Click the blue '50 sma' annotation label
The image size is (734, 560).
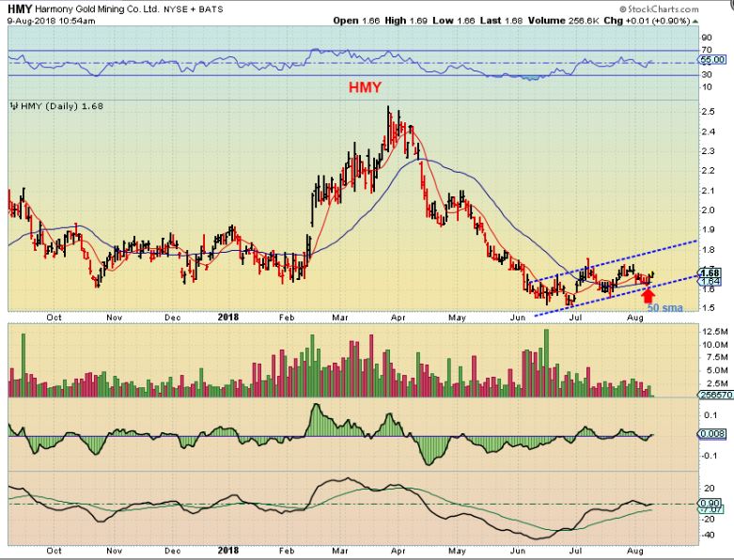click(665, 308)
